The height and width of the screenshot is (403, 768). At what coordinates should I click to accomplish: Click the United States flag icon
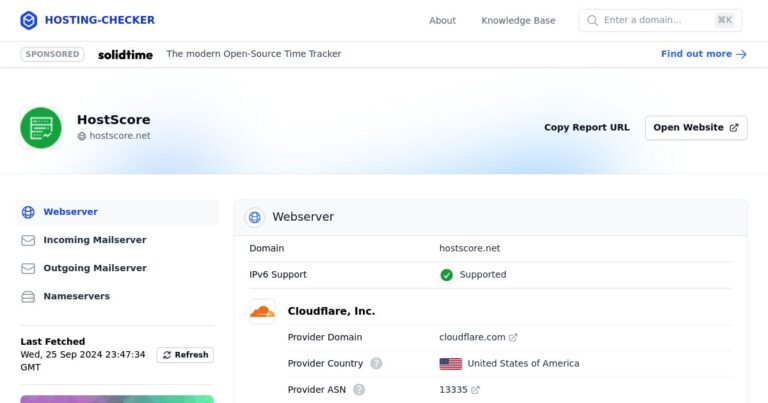451,364
